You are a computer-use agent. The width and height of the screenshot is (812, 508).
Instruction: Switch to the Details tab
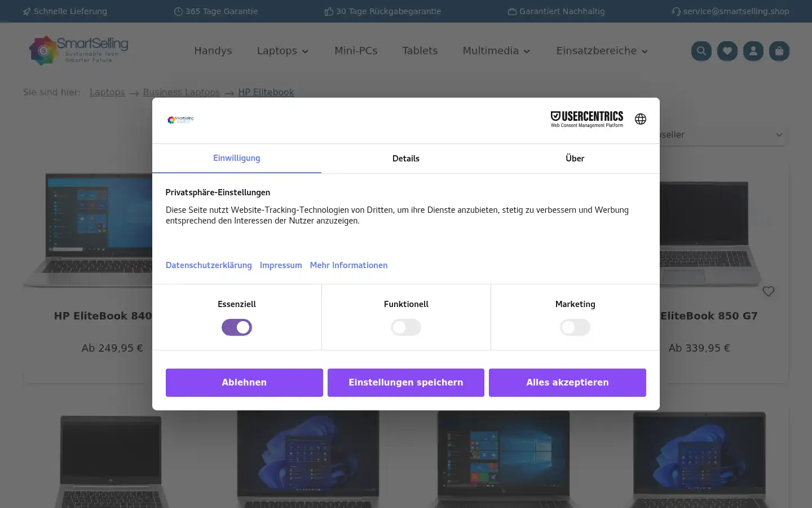click(406, 159)
